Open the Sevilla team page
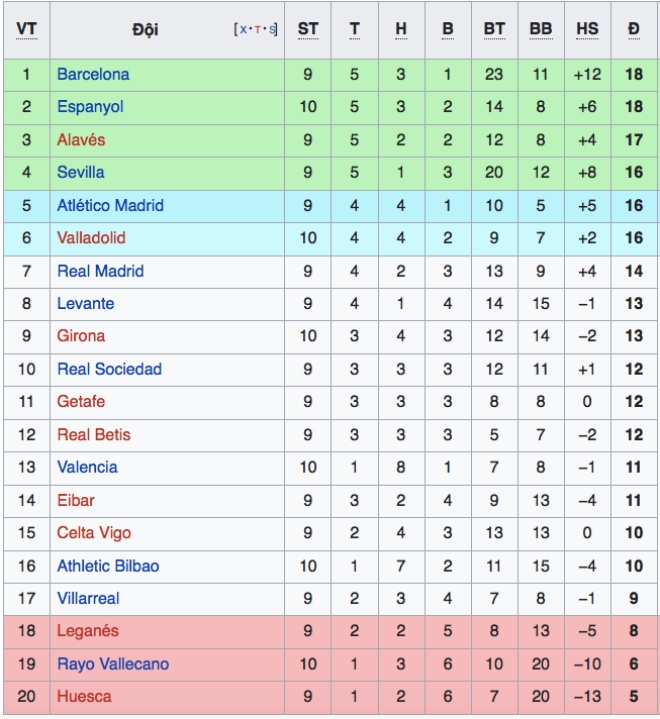Image resolution: width=660 pixels, height=719 pixels. [81, 172]
